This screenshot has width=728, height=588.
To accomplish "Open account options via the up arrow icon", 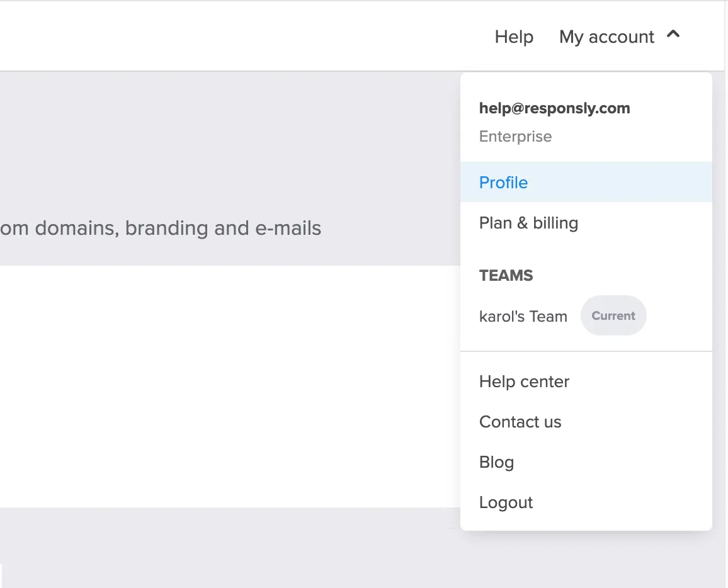I will click(x=673, y=36).
